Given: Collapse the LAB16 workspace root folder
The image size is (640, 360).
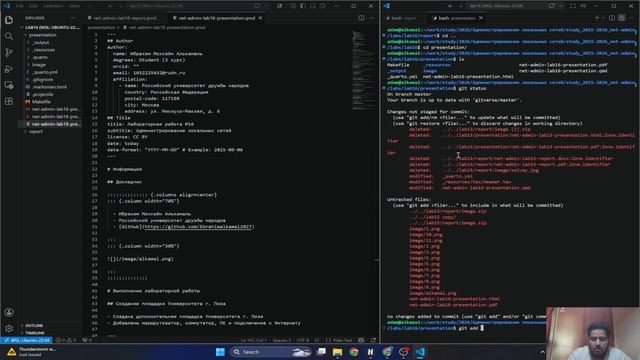Looking at the screenshot, I should (x=50, y=27).
